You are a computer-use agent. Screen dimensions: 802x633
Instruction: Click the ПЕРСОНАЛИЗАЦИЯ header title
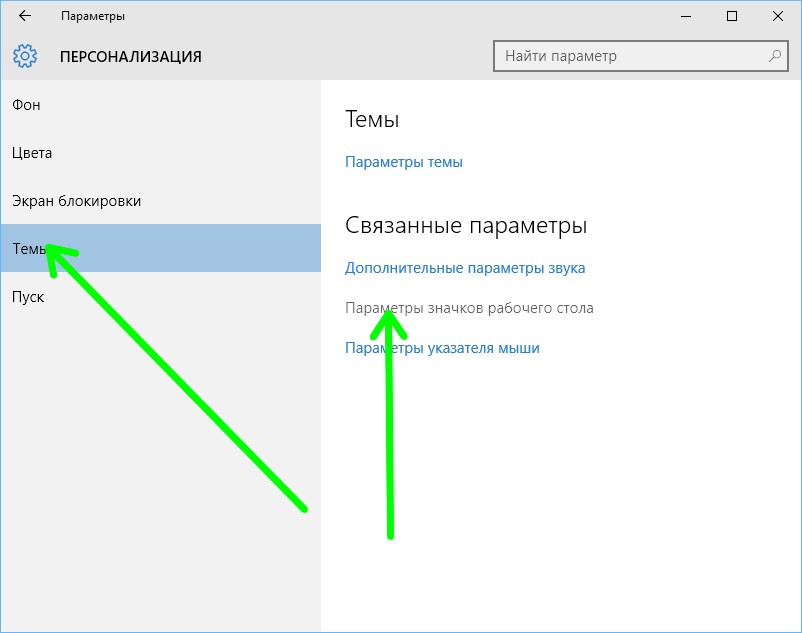click(x=131, y=56)
